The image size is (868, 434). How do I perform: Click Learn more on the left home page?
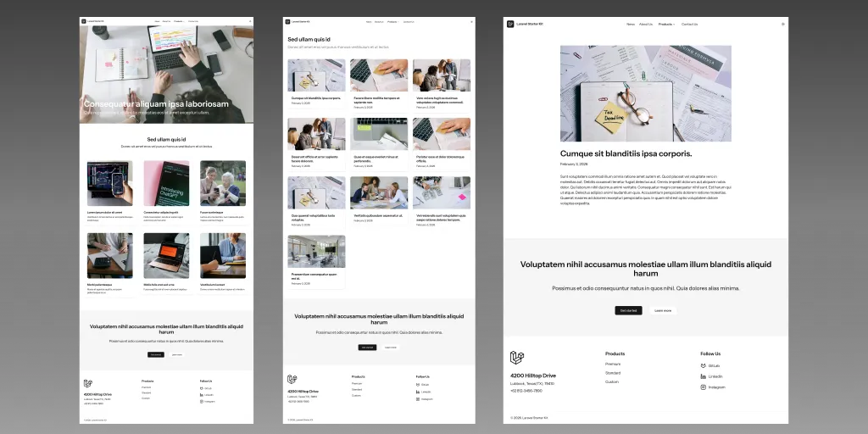(x=176, y=354)
